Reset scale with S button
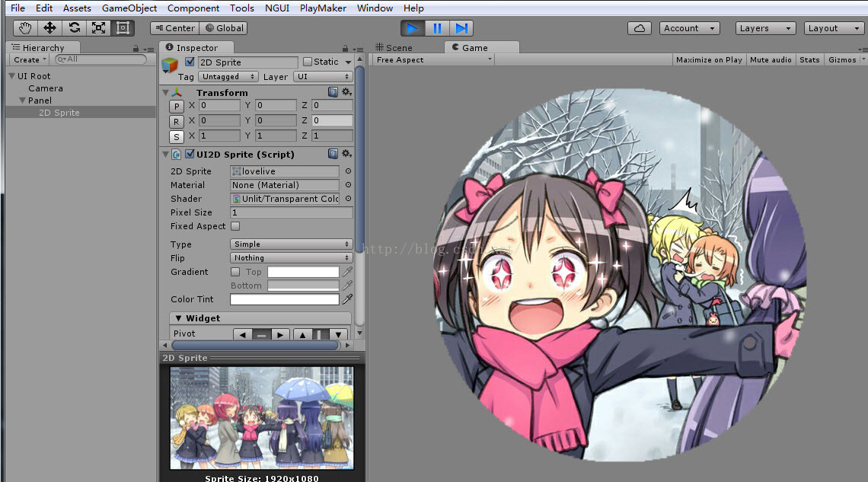The width and height of the screenshot is (868, 482). 176,137
